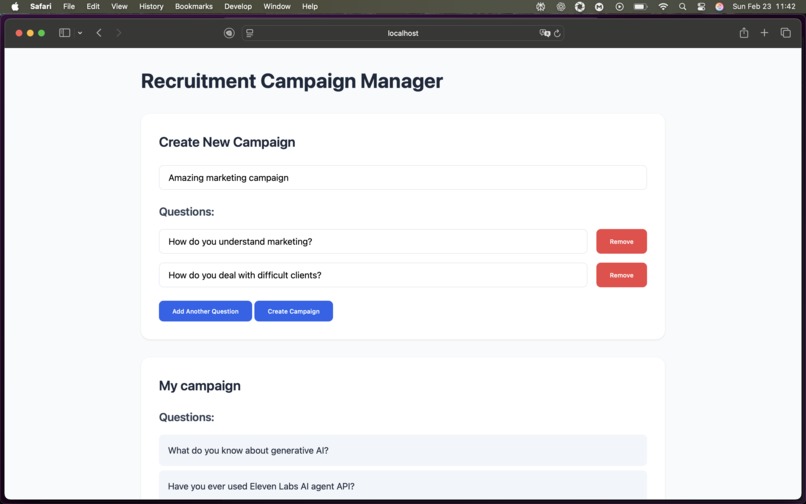
Task: Click the translate icon in address bar
Action: pyautogui.click(x=544, y=33)
